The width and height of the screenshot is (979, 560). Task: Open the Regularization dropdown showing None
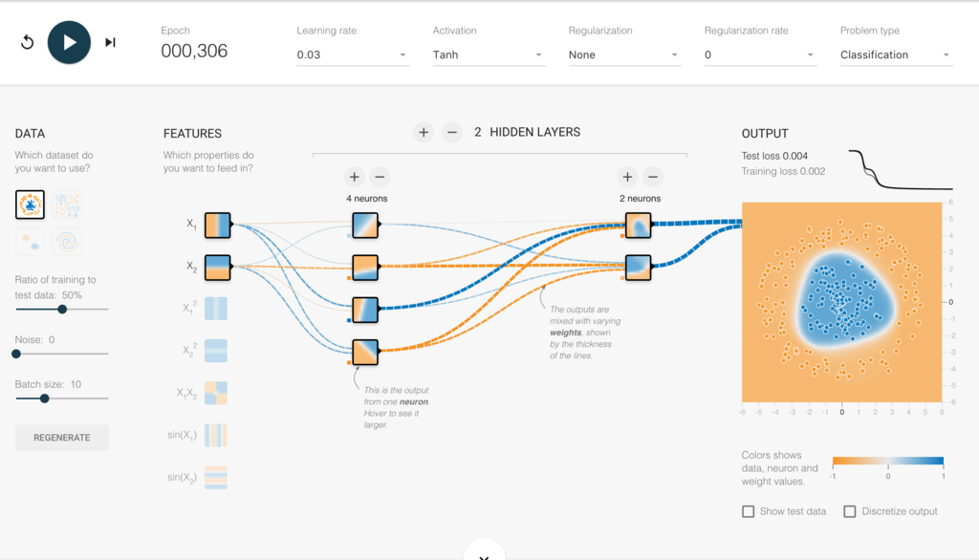coord(624,54)
